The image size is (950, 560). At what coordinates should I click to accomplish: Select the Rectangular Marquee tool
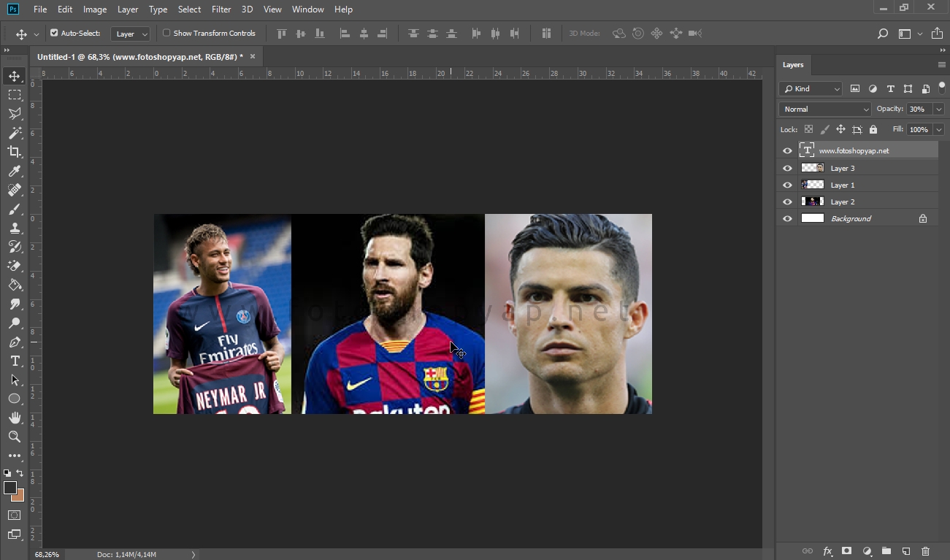point(15,95)
